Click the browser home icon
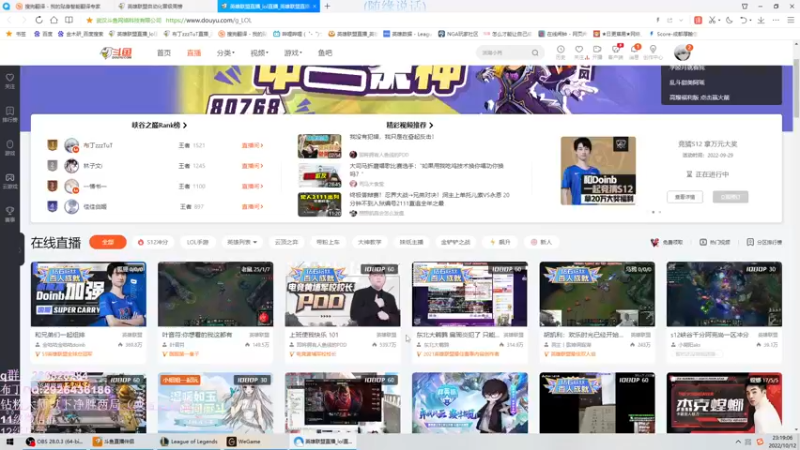The image size is (800, 450). point(54,20)
